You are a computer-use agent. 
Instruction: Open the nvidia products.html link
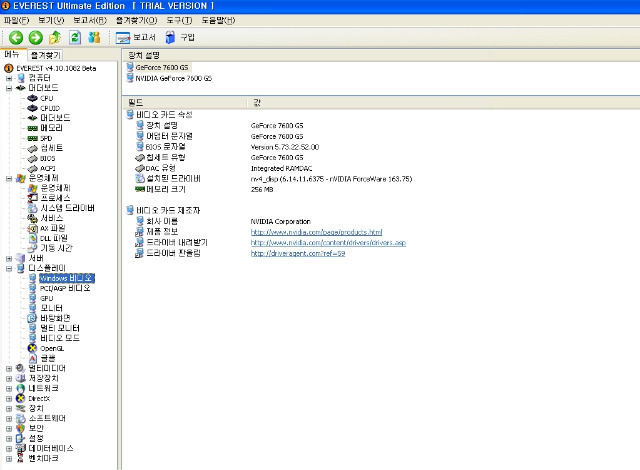click(x=316, y=232)
